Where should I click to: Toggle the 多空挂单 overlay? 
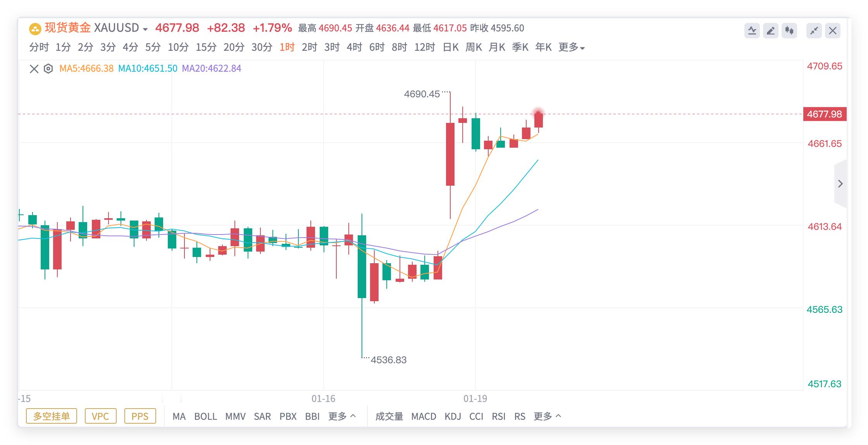click(x=52, y=416)
